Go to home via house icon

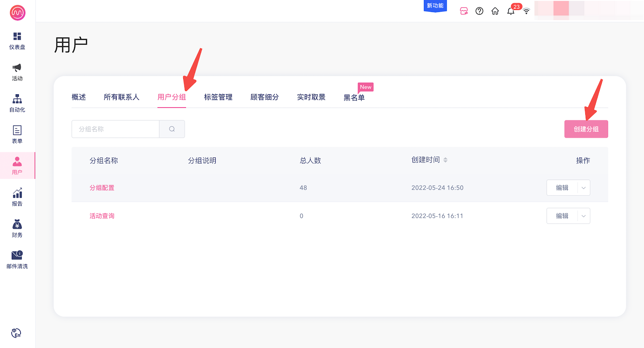(495, 11)
